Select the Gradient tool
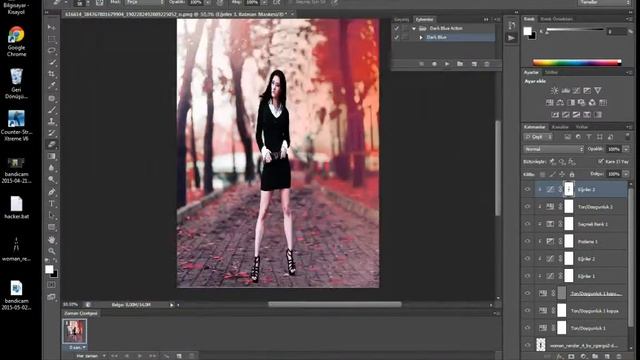 pos(51,156)
